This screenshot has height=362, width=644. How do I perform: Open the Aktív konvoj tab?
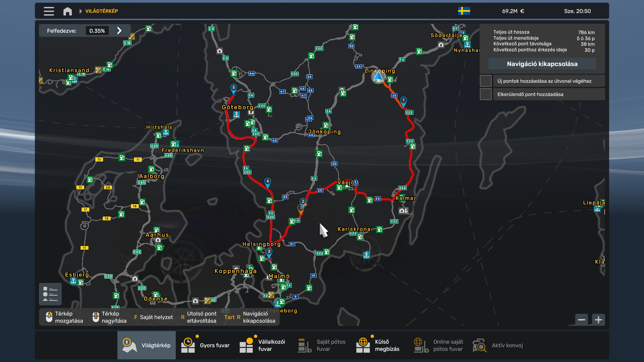[498, 345]
